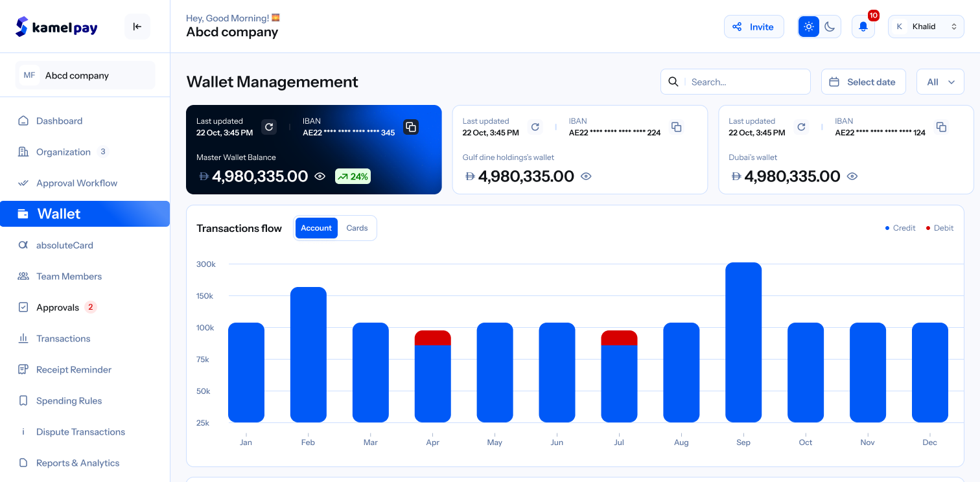Open the All filter dropdown
The image size is (980, 482).
click(940, 82)
